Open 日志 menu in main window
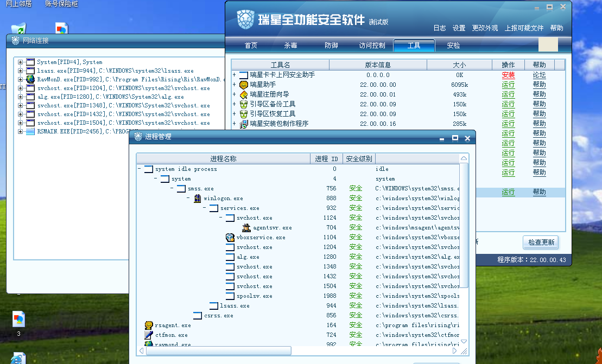 click(x=440, y=28)
